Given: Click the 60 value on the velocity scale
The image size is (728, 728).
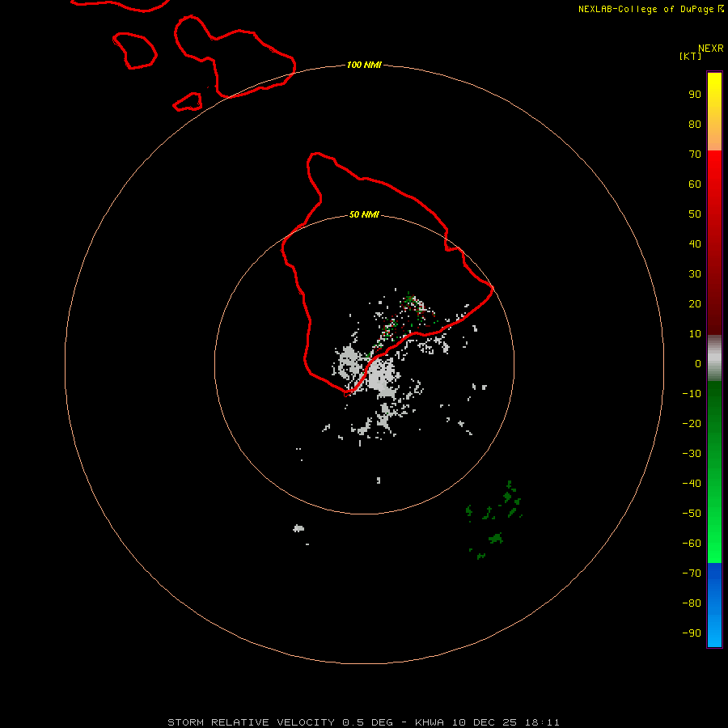Looking at the screenshot, I should click(x=695, y=184).
